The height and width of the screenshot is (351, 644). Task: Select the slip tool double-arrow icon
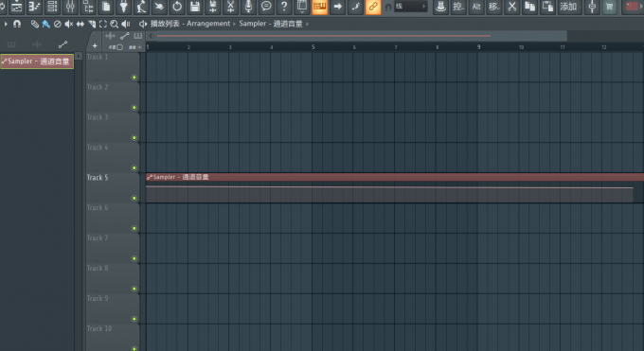point(80,25)
